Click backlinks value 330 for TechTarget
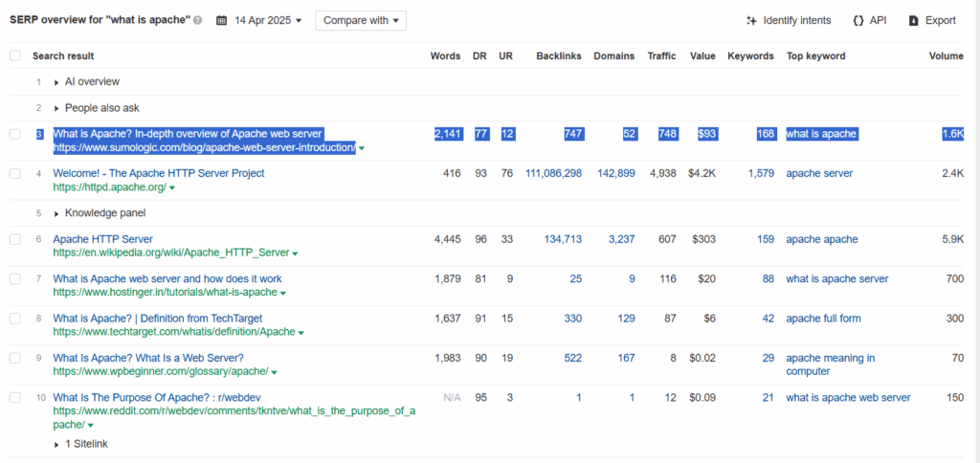 tap(573, 318)
